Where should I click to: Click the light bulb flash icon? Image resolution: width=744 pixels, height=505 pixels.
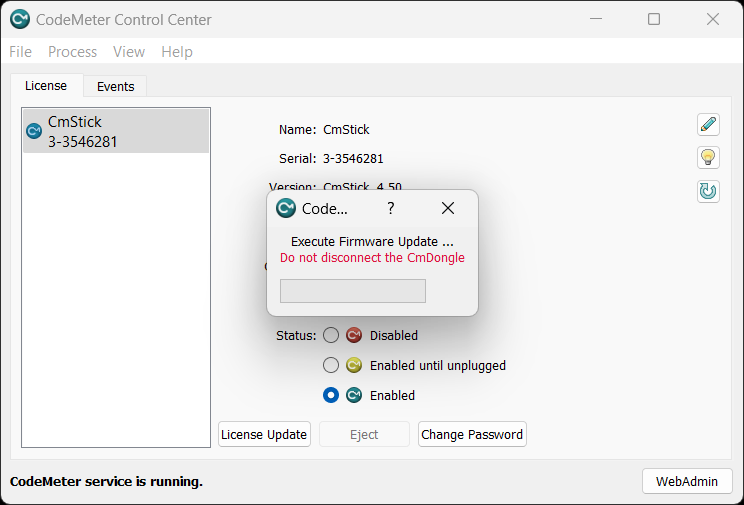coord(708,157)
